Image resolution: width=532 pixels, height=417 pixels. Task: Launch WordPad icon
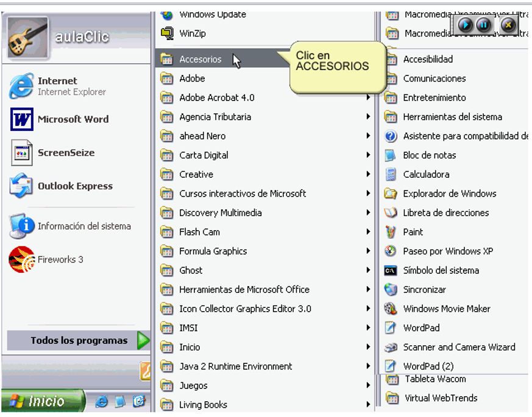[x=391, y=328]
